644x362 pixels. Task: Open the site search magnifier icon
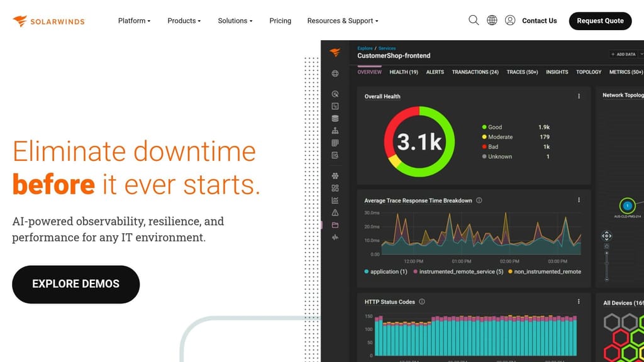tap(474, 20)
